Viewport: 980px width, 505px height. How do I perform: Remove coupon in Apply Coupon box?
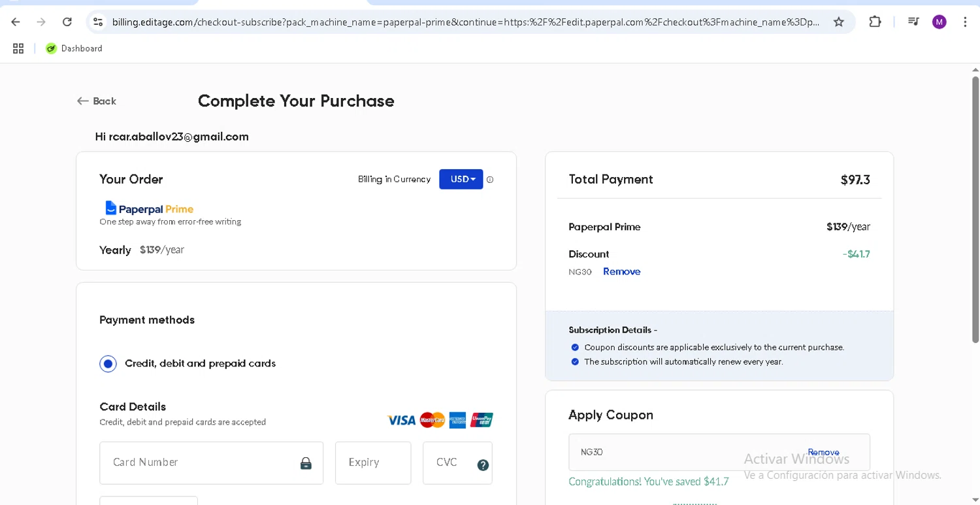(x=823, y=452)
